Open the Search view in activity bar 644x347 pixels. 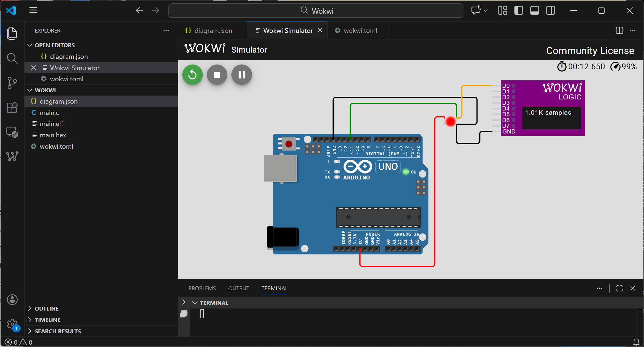click(12, 58)
